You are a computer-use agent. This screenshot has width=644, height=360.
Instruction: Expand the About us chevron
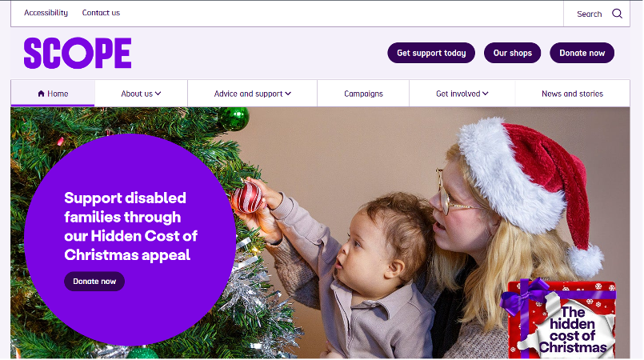point(158,94)
